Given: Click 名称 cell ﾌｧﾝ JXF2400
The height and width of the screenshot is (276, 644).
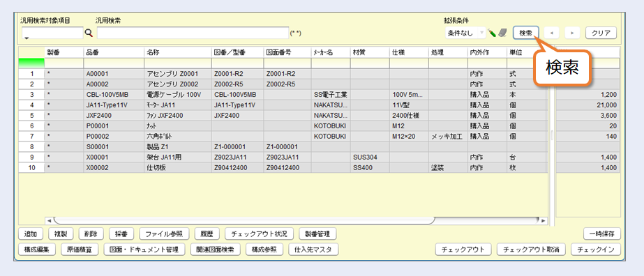Looking at the screenshot, I should pos(178,116).
